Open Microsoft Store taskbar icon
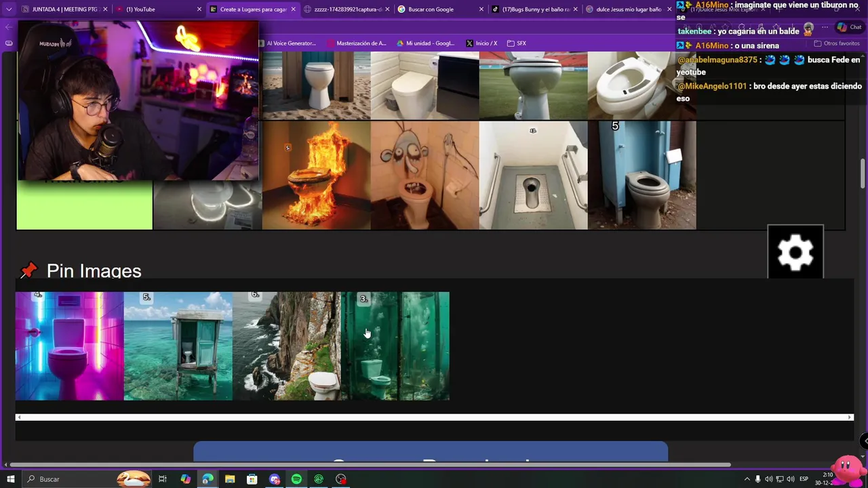The width and height of the screenshot is (868, 488). coord(252,479)
